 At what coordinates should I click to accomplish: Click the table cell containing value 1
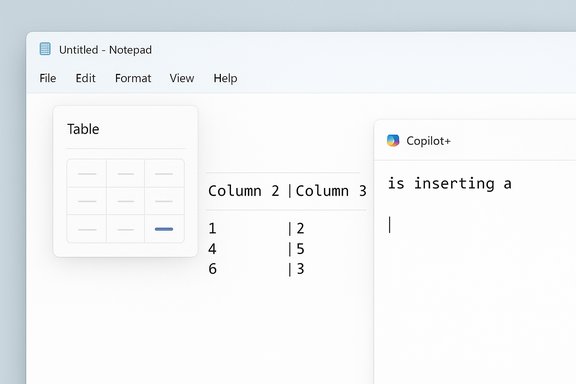[x=212, y=229]
